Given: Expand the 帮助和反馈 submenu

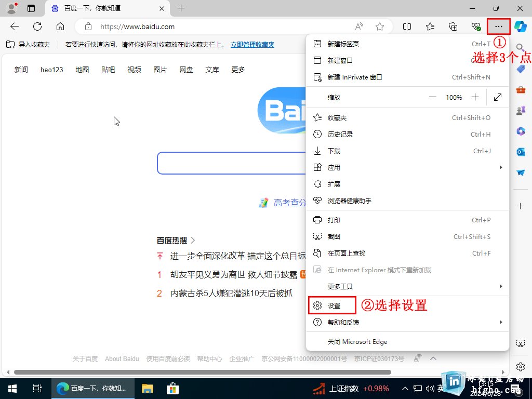Looking at the screenshot, I should pos(407,322).
